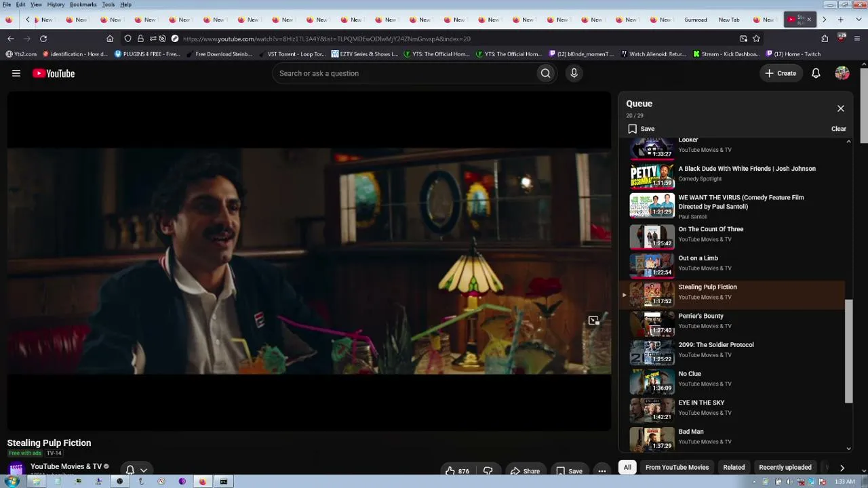Open the Help menu
The width and height of the screenshot is (868, 488).
(126, 5)
